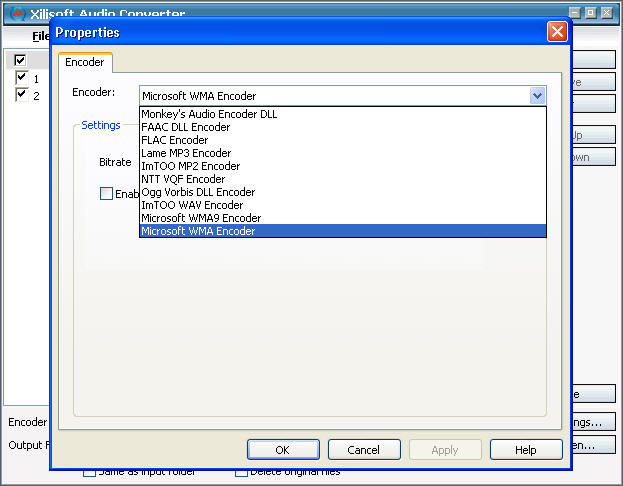Viewport: 623px width, 486px height.
Task: Open File menu in Xilisoft window
Action: point(41,36)
